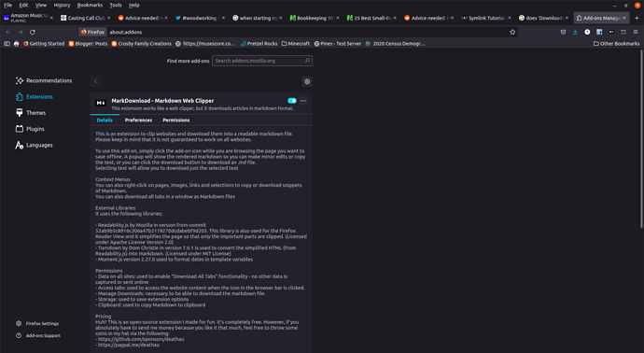The height and width of the screenshot is (353, 644).
Task: Open Add-ons Support link
Action: click(x=38, y=335)
